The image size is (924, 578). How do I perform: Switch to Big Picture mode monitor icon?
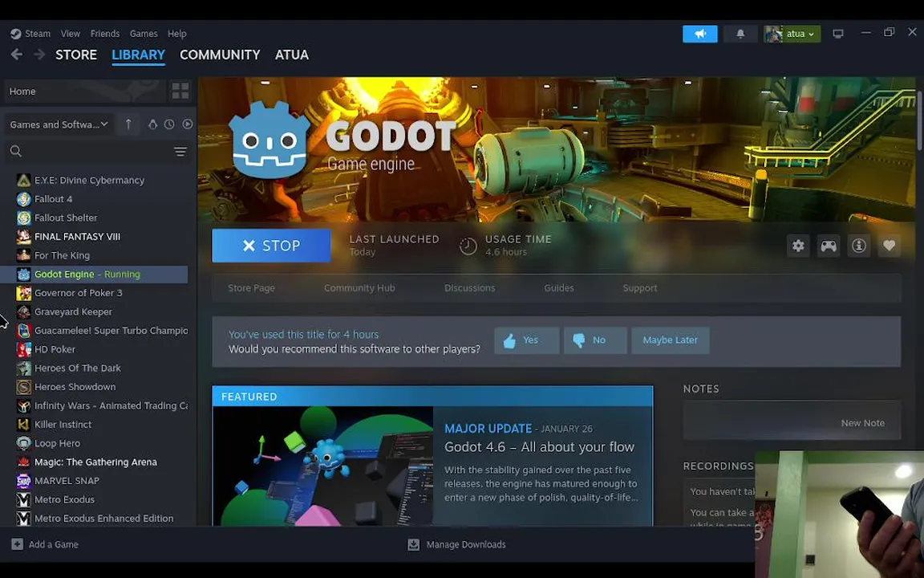[x=838, y=34]
